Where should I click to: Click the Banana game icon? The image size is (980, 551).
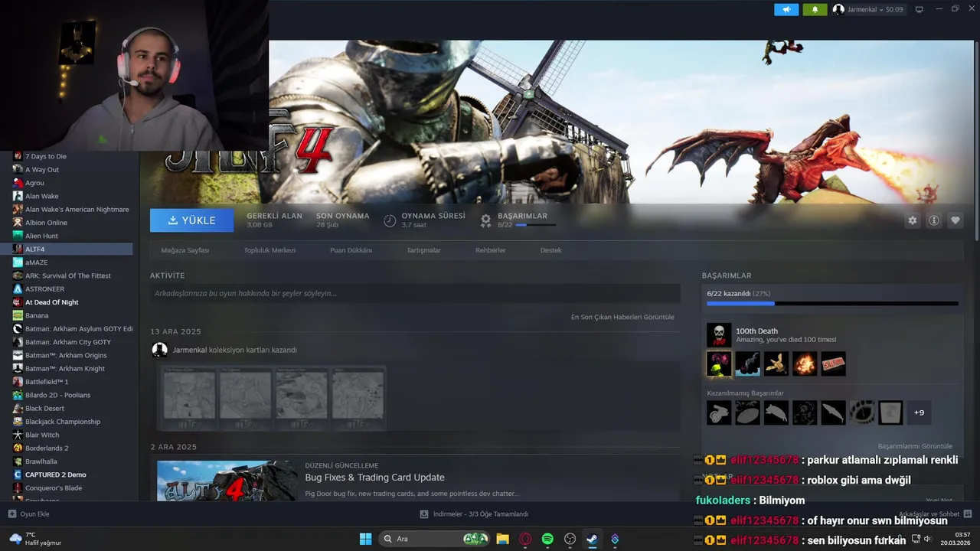[18, 315]
